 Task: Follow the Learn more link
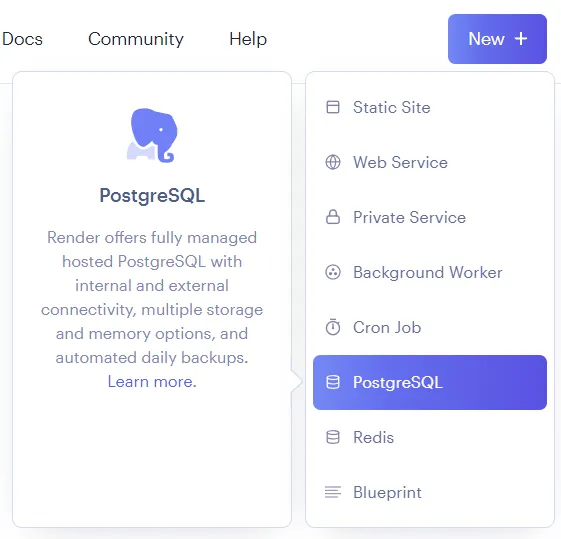(152, 382)
